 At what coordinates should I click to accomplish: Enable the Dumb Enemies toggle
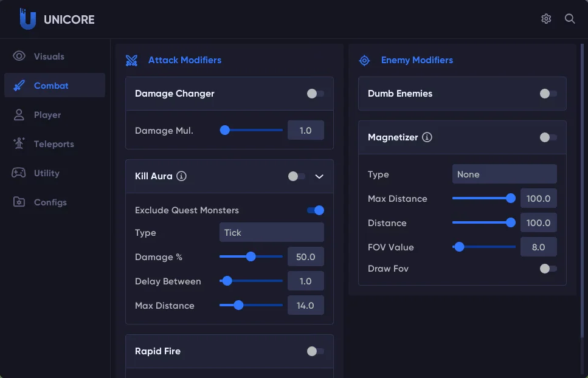tap(548, 94)
